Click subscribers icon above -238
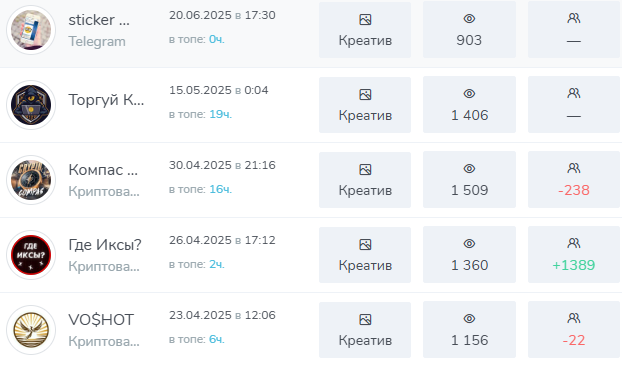Image resolution: width=622 pixels, height=367 pixels. coord(574,168)
